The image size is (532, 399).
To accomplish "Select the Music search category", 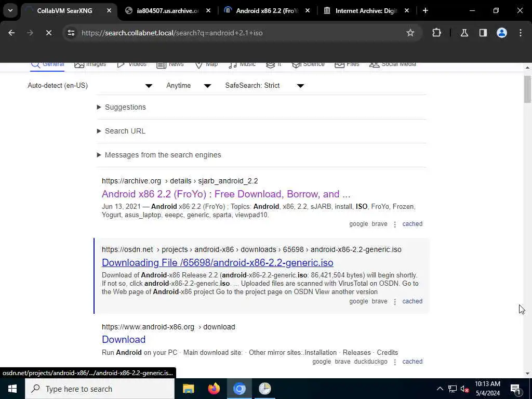I will (x=242, y=64).
